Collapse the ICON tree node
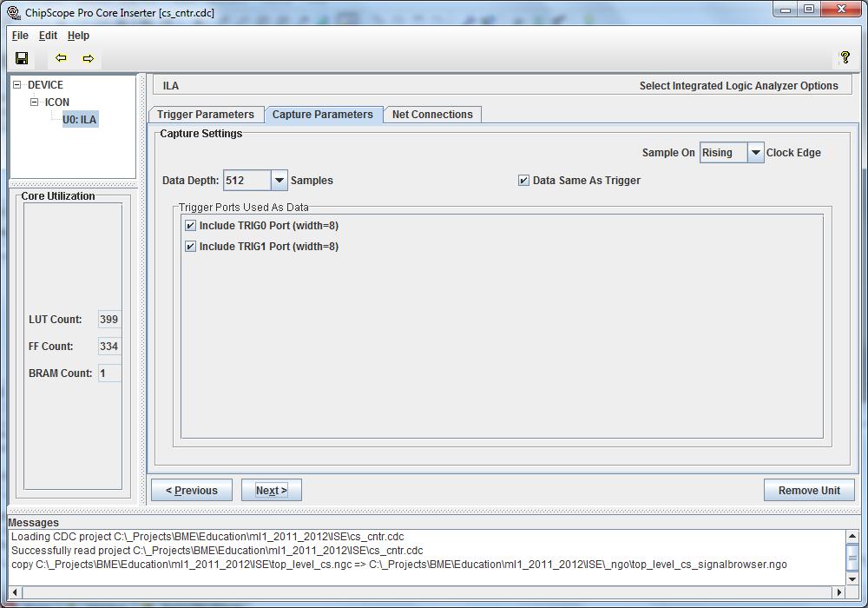The image size is (868, 608). point(35,102)
